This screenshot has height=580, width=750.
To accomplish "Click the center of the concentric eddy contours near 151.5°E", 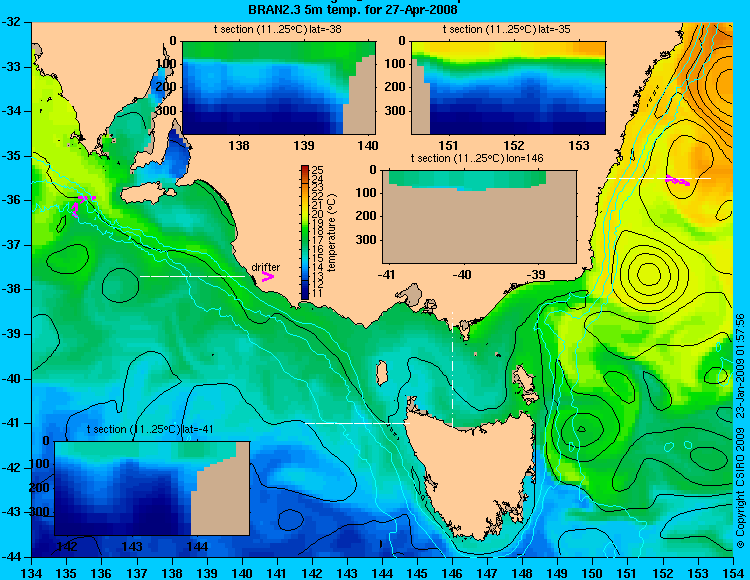I will [650, 275].
